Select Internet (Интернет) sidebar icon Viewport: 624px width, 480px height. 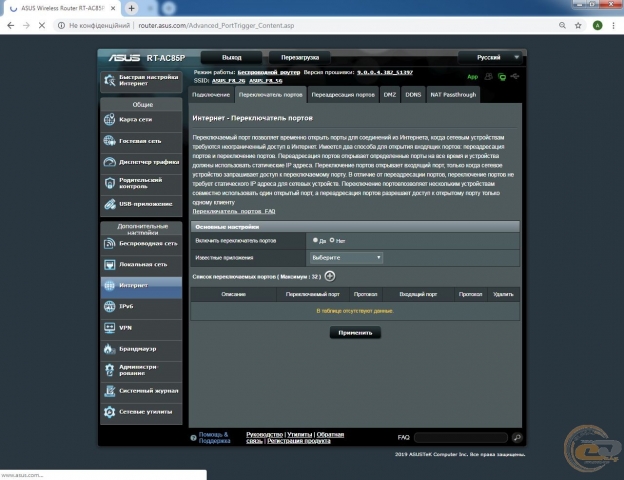(109, 285)
